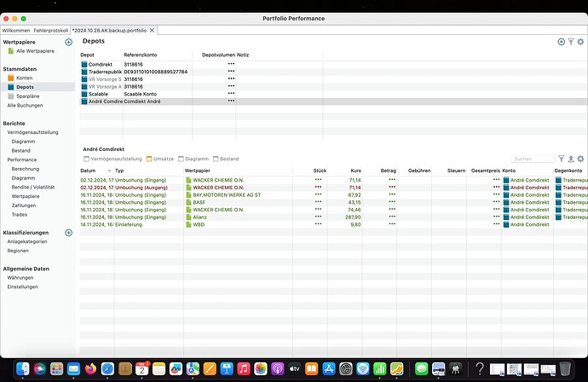Open Anlagekategorien in sidebar
Viewport: 588px width, 382px height.
27,241
